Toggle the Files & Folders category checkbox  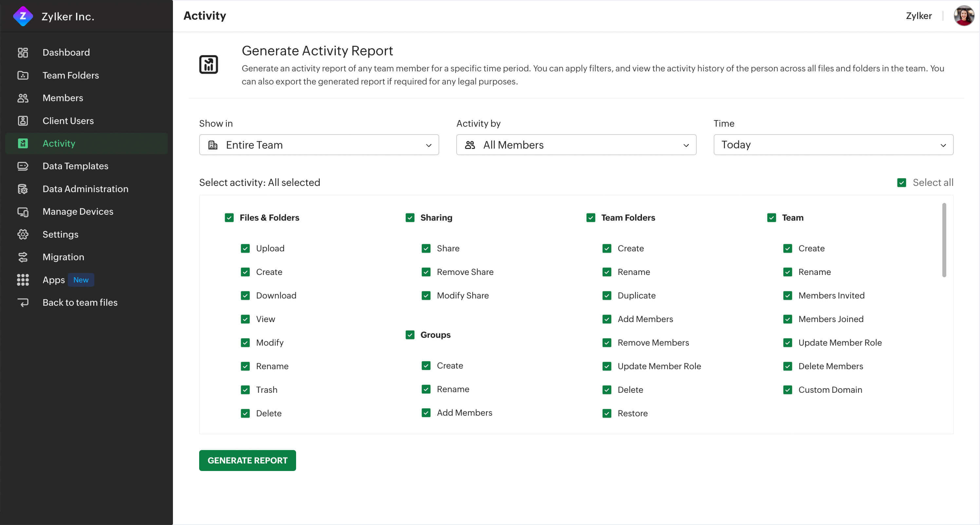click(229, 217)
